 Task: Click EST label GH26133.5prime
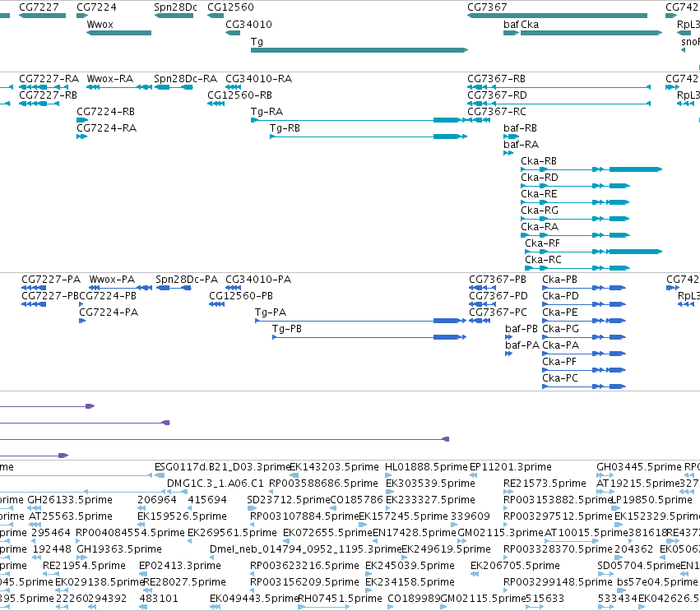(70, 500)
